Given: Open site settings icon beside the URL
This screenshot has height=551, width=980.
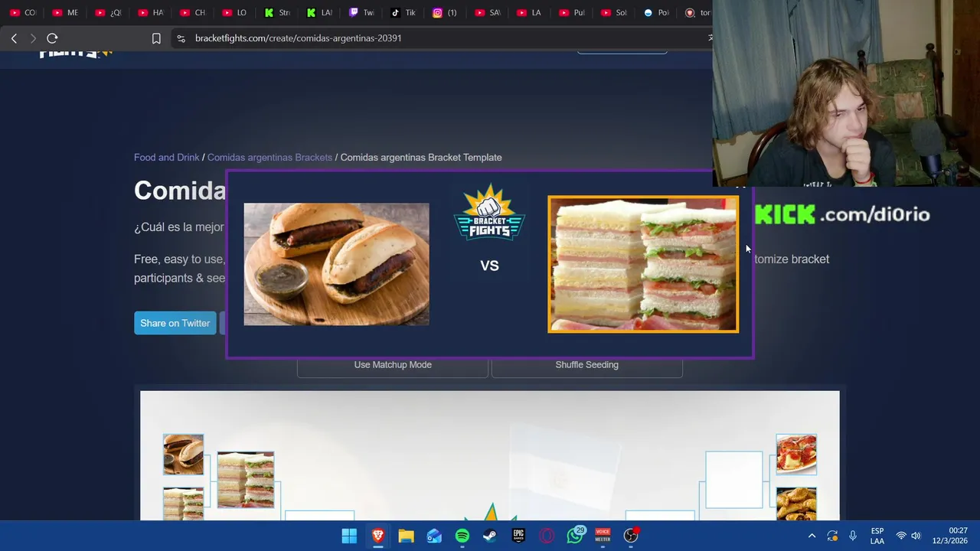Looking at the screenshot, I should point(181,38).
